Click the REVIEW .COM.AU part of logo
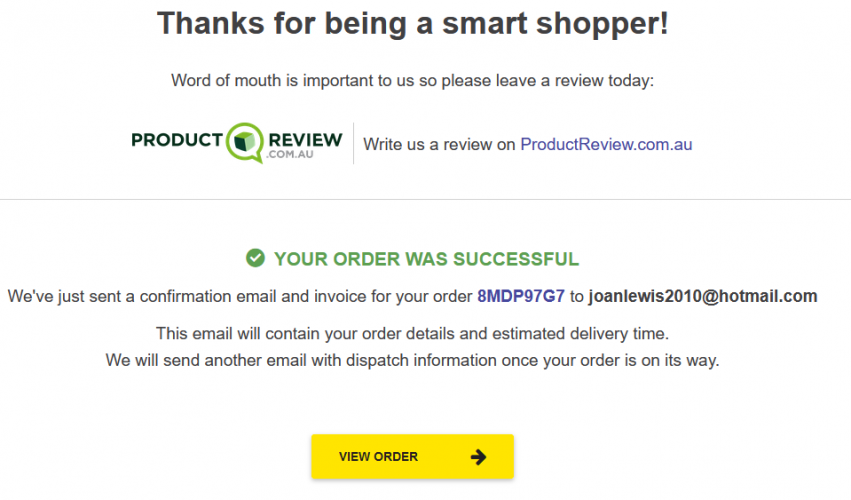The image size is (851, 500). tap(305, 145)
